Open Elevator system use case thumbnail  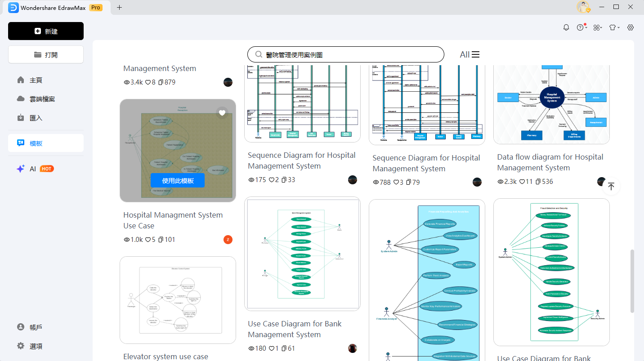click(x=178, y=300)
